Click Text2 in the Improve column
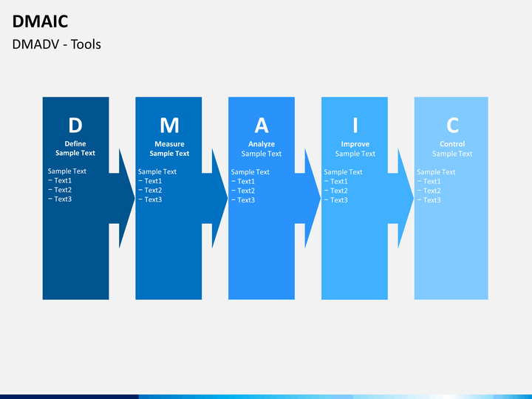The image size is (532, 399). tap(339, 191)
